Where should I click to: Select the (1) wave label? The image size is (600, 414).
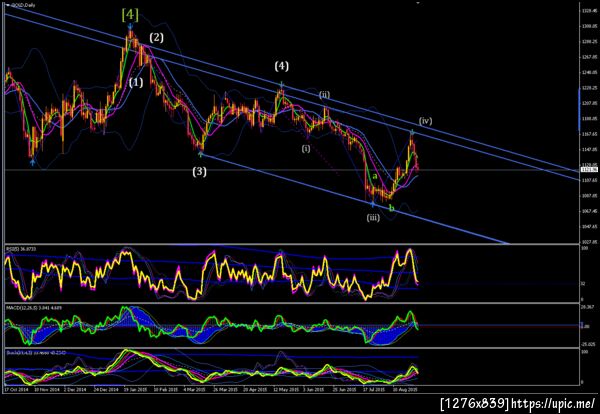click(x=136, y=82)
